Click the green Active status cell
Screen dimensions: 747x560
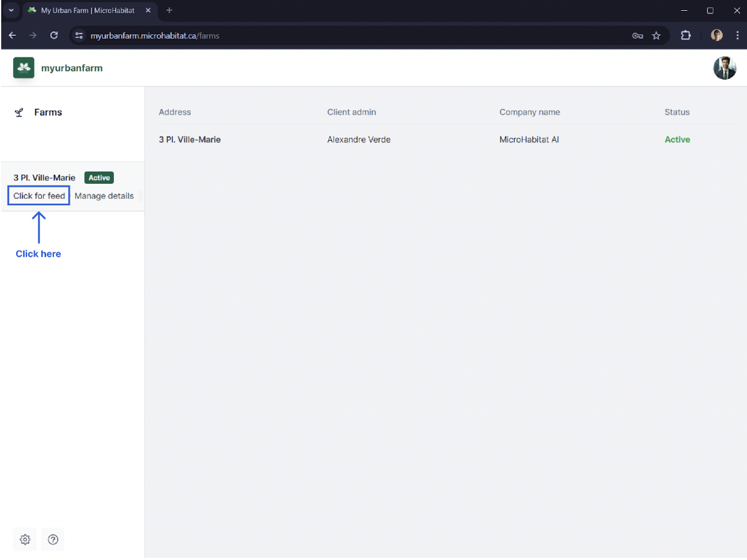[677, 139]
